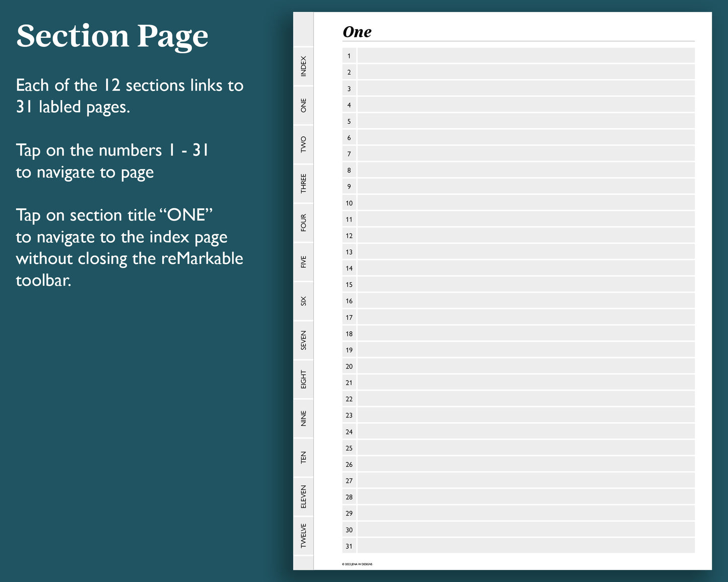Open the SEVEN side tab
Viewport: 728px width, 582px height.
point(303,340)
